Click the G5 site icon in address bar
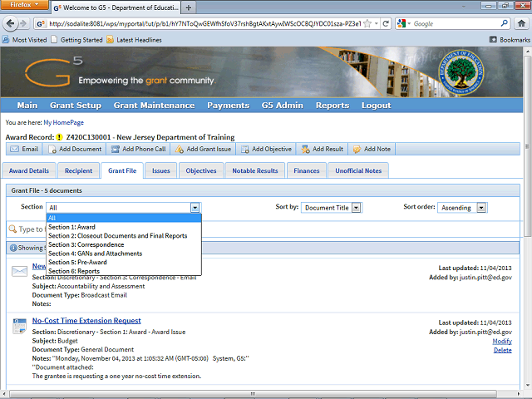 coord(41,24)
